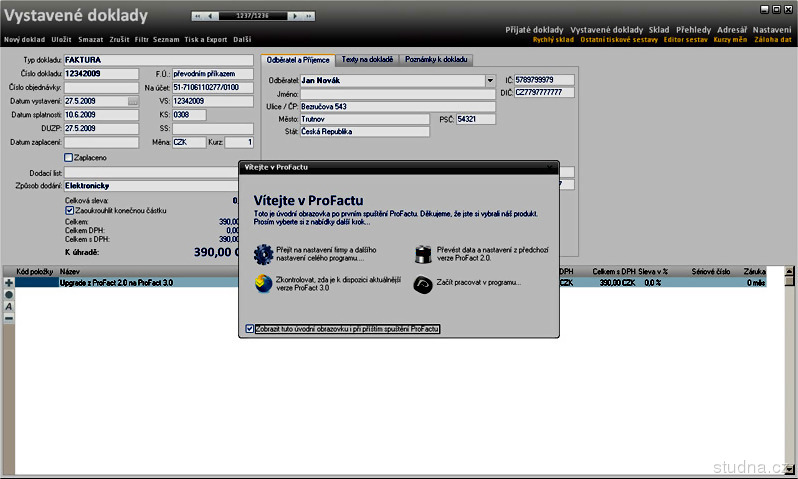
Task: Click the round dot icon beside item list
Action: pyautogui.click(x=9, y=295)
